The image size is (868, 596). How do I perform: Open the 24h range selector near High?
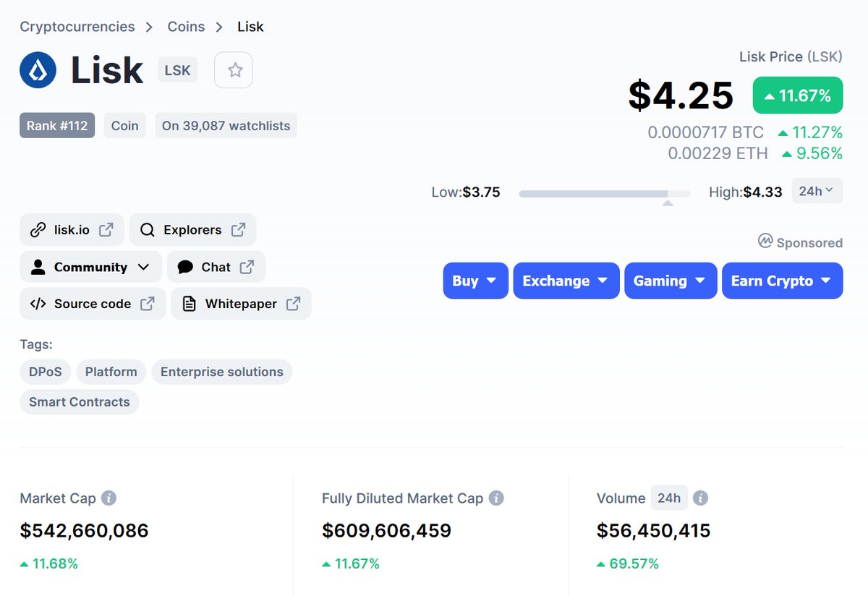(x=817, y=191)
